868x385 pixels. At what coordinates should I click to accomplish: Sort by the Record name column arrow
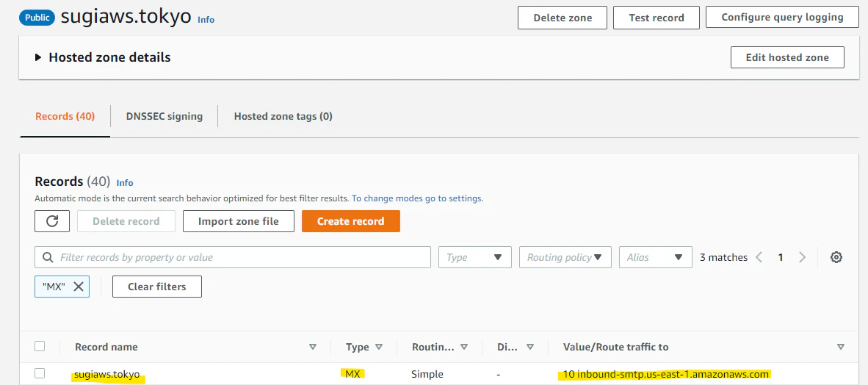click(313, 347)
